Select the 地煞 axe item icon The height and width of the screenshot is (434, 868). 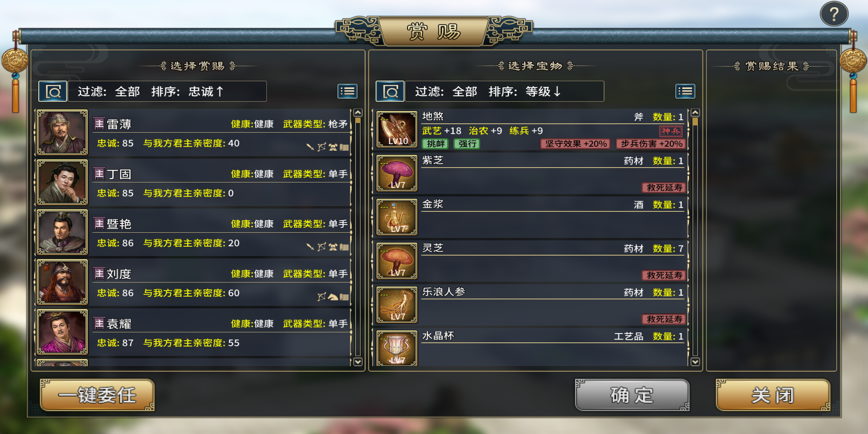click(397, 129)
